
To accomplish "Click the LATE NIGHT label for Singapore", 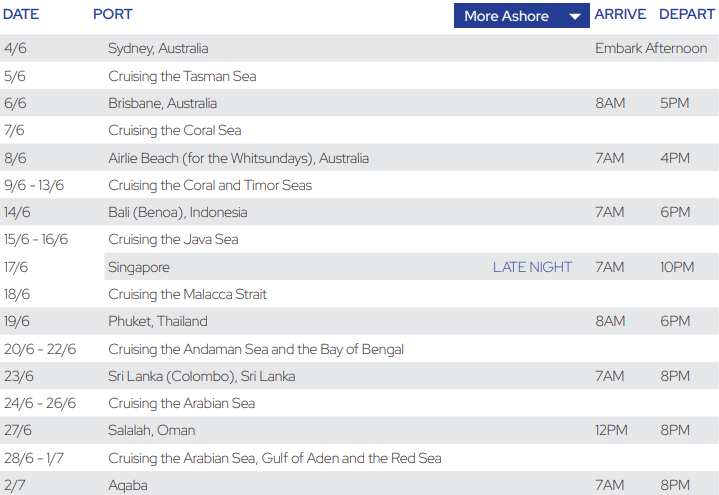I will click(x=532, y=267).
